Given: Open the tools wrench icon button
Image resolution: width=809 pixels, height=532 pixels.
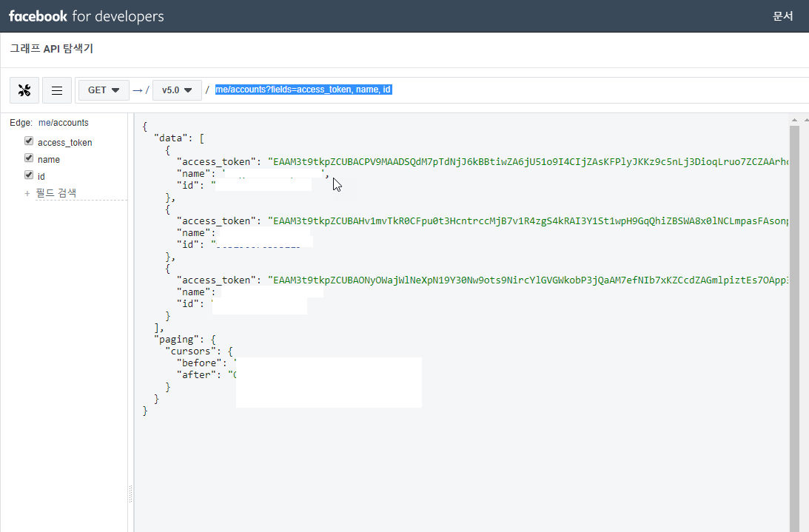Looking at the screenshot, I should point(24,90).
